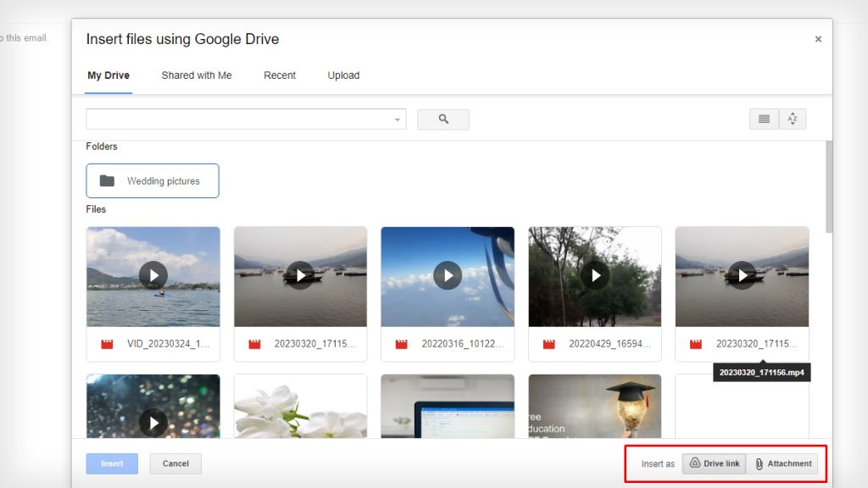Click the paperclip icon on Attachment button
This screenshot has height=488, width=868.
click(x=759, y=463)
